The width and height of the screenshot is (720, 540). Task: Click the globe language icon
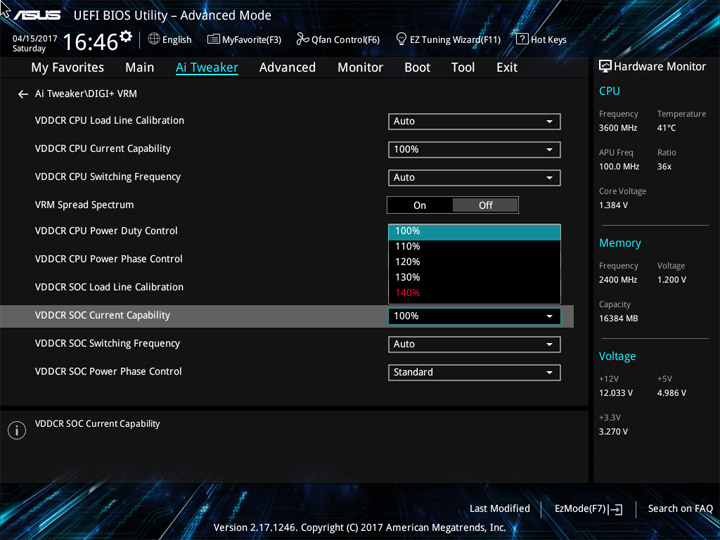click(x=154, y=39)
